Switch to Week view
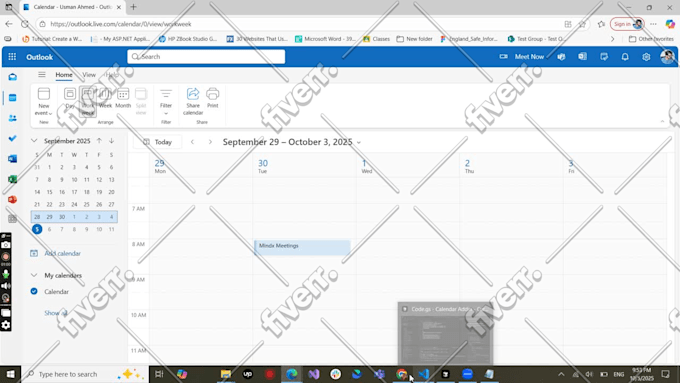680x383 pixels. click(105, 98)
